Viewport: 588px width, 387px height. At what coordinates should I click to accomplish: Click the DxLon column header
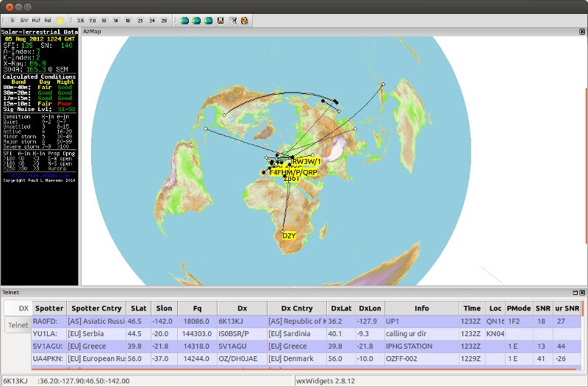[370, 308]
